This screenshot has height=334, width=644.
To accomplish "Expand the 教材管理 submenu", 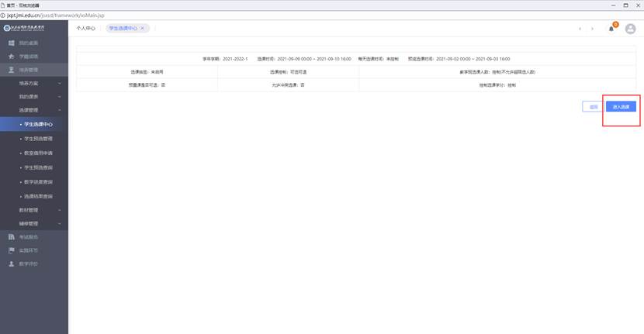I will [x=60, y=209].
